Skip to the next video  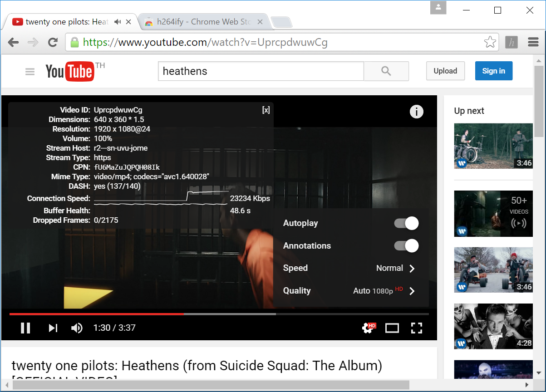(x=53, y=328)
